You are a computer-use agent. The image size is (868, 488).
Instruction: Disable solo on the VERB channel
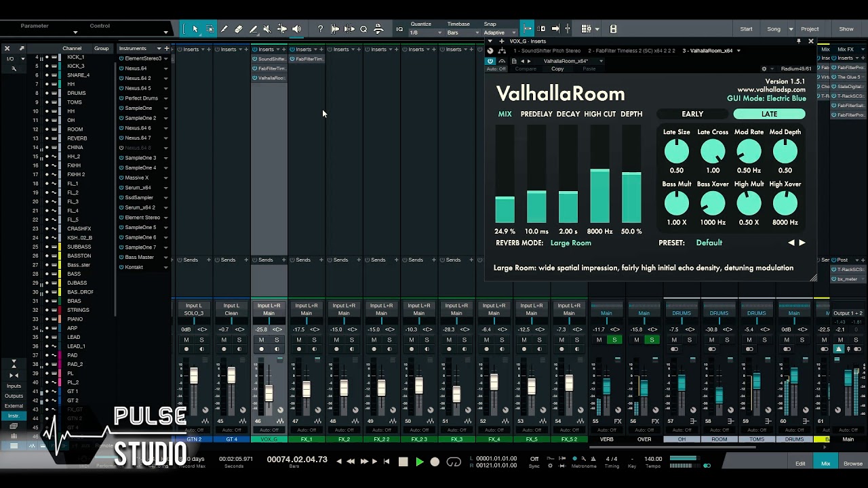[x=614, y=340]
